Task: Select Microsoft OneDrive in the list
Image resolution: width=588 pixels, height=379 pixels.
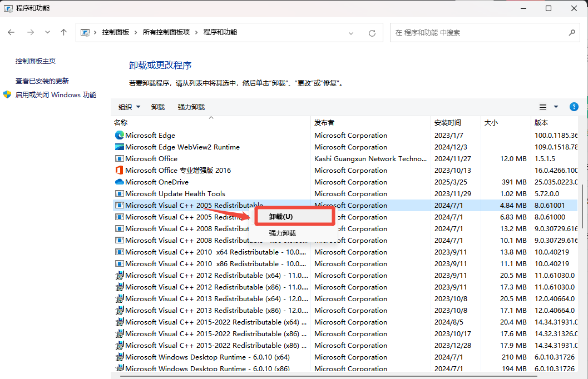Action: coord(157,182)
